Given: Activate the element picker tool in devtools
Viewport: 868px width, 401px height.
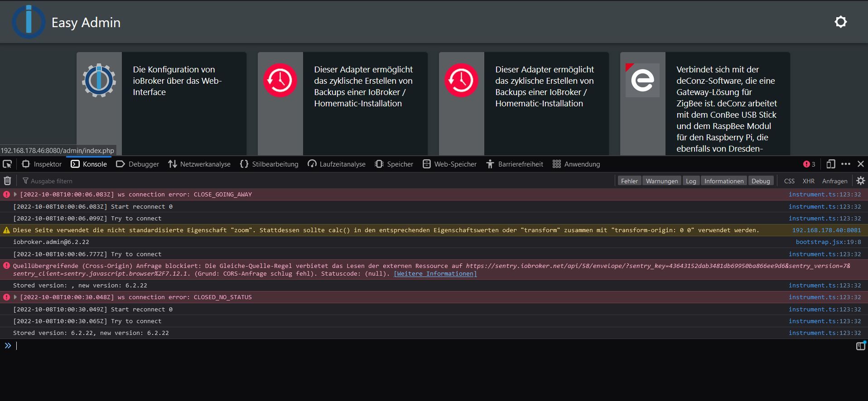Looking at the screenshot, I should (x=7, y=164).
